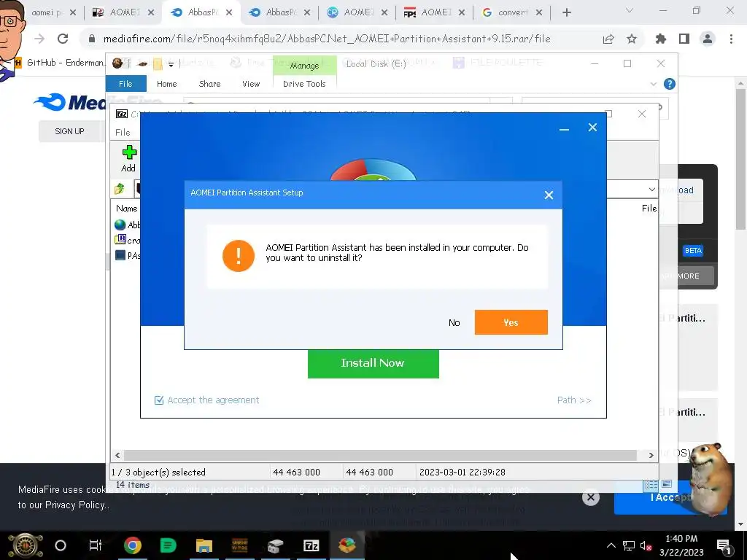Open Chrome three-dot menu
The height and width of the screenshot is (560, 747).
pyautogui.click(x=731, y=39)
